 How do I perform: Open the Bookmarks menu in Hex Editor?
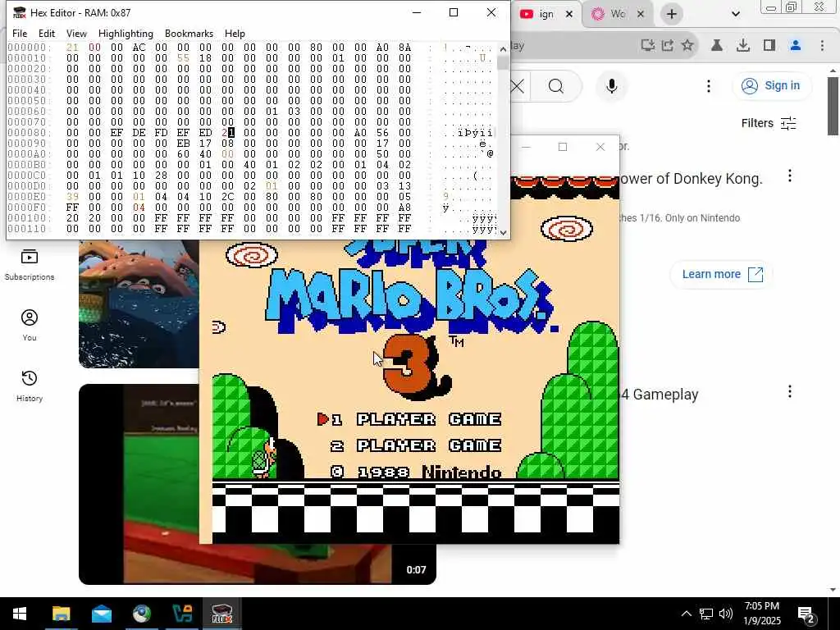coord(189,33)
